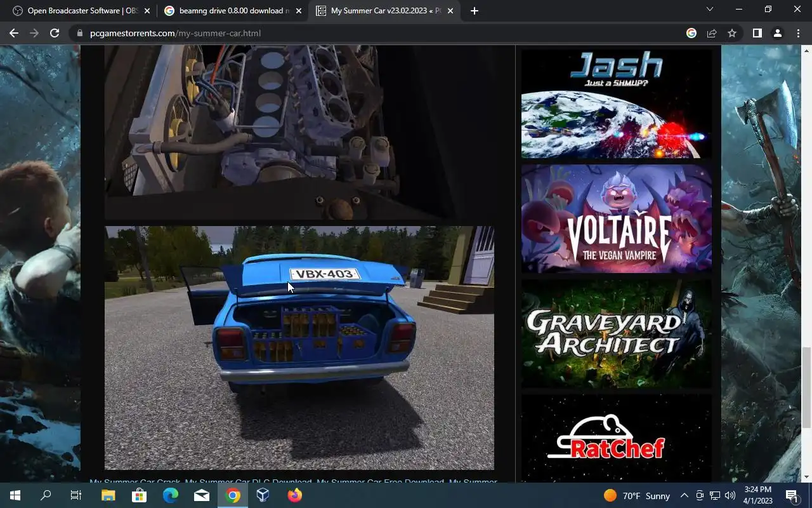Open the notification center
The width and height of the screenshot is (812, 508).
(x=792, y=495)
